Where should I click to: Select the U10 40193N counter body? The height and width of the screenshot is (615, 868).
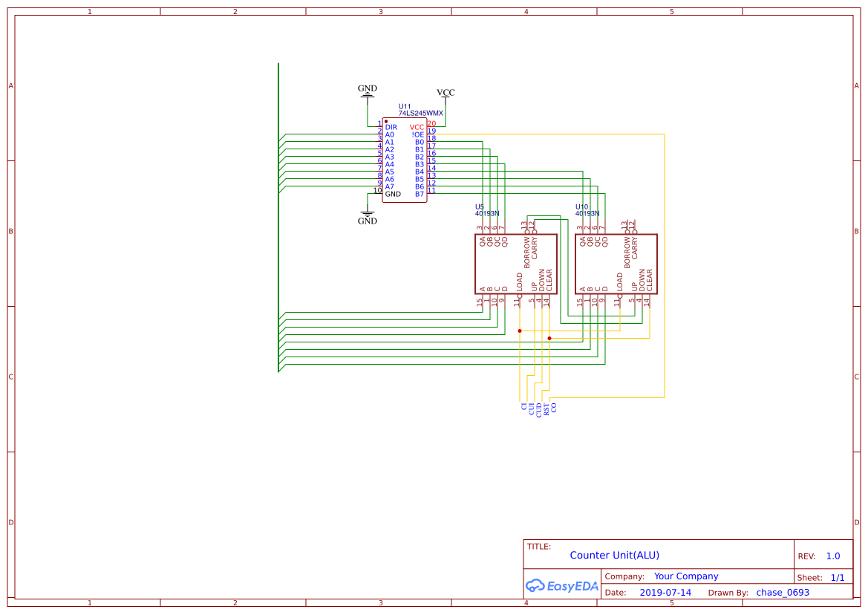(x=616, y=264)
